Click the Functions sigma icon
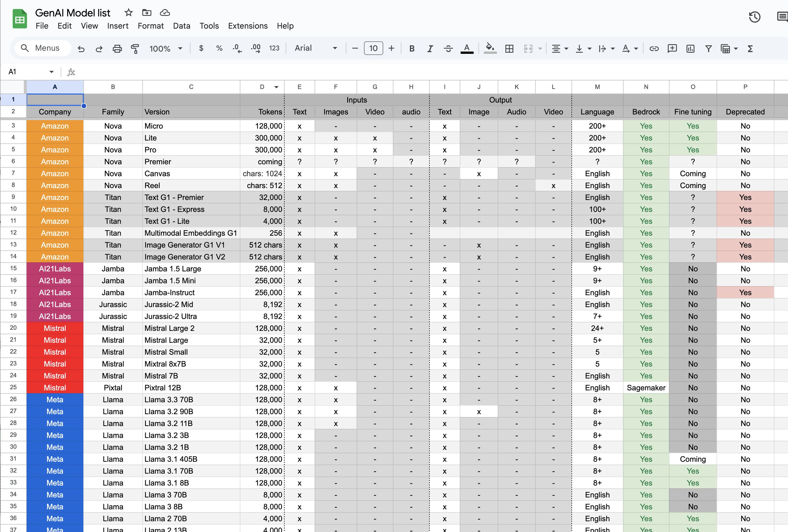Image resolution: width=788 pixels, height=532 pixels. pyautogui.click(x=750, y=49)
